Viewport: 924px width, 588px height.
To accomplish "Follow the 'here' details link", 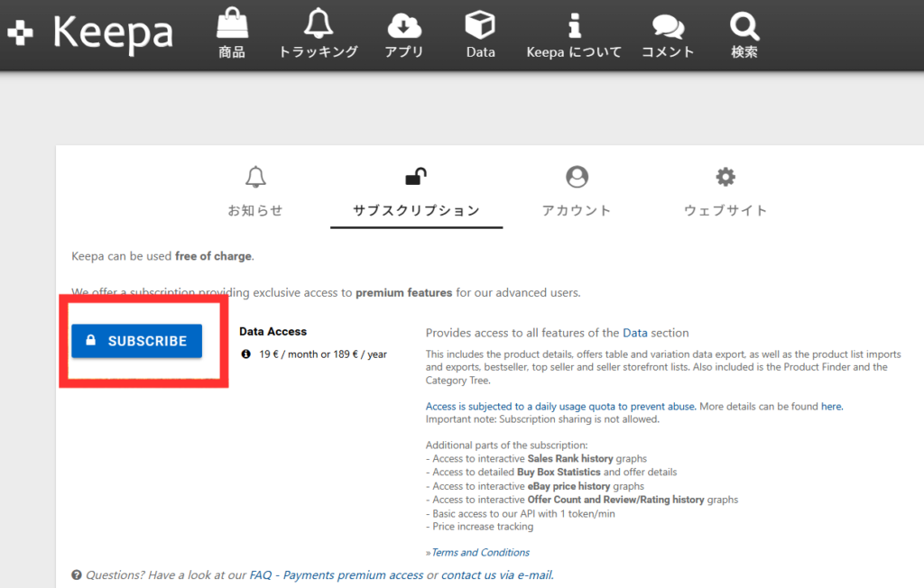I will point(831,407).
